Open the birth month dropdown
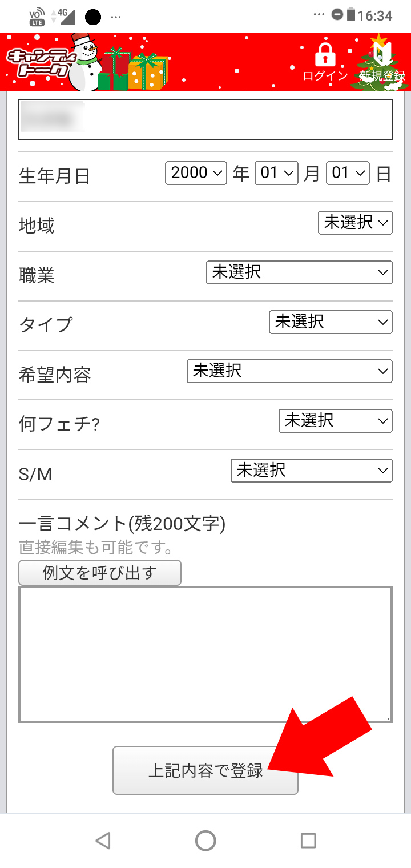Image resolution: width=411 pixels, height=868 pixels. point(276,173)
